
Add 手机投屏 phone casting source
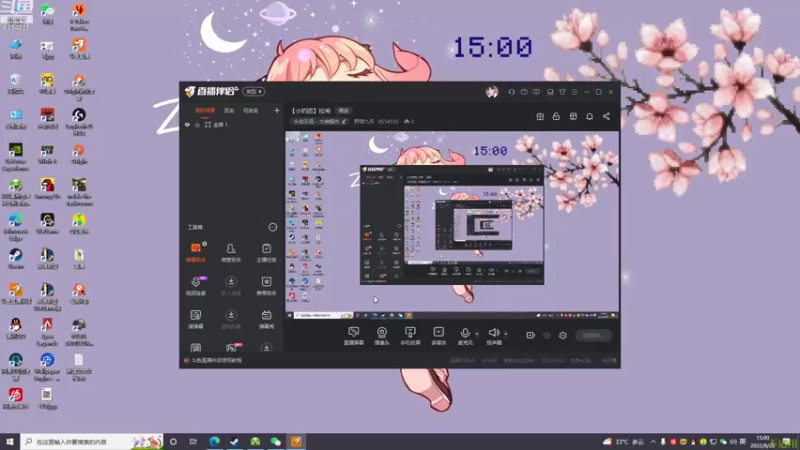tap(410, 336)
